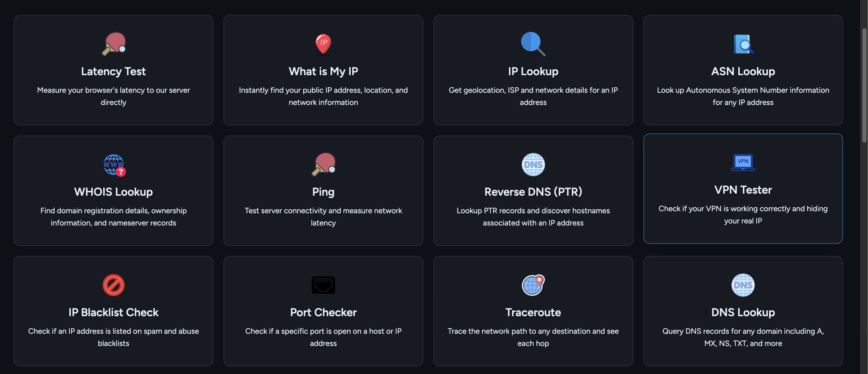Click the Port Checker ethernet icon
The image size is (868, 374).
tap(323, 285)
